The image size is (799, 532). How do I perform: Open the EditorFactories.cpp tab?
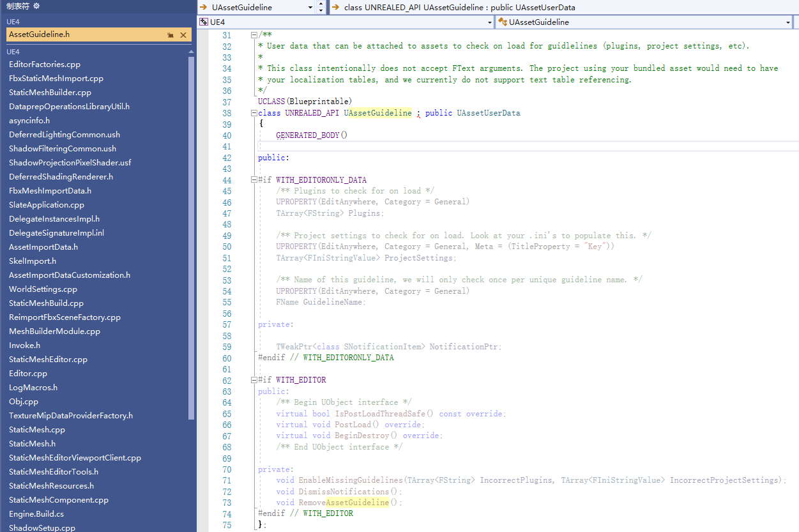(x=45, y=65)
